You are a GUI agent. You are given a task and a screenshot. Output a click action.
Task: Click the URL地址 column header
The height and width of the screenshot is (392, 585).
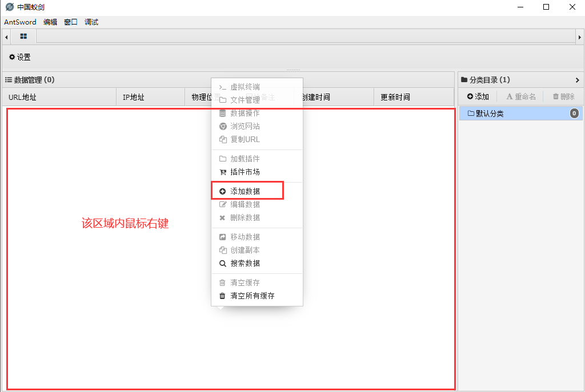point(23,98)
